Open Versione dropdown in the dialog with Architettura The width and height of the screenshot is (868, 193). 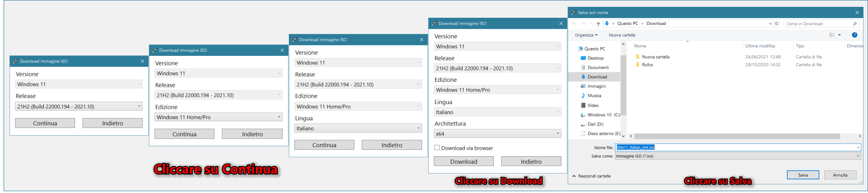(x=497, y=46)
